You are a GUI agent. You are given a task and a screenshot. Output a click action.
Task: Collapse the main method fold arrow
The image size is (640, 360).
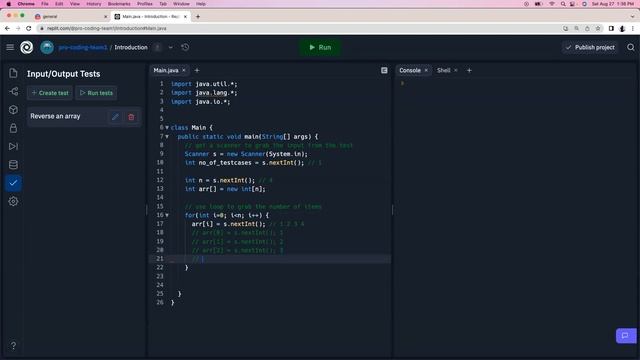167,136
